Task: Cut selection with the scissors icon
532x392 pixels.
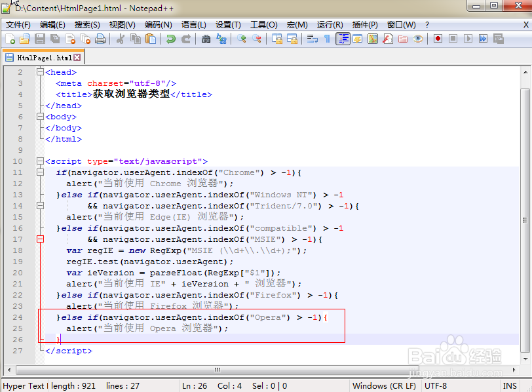Action: (120, 39)
